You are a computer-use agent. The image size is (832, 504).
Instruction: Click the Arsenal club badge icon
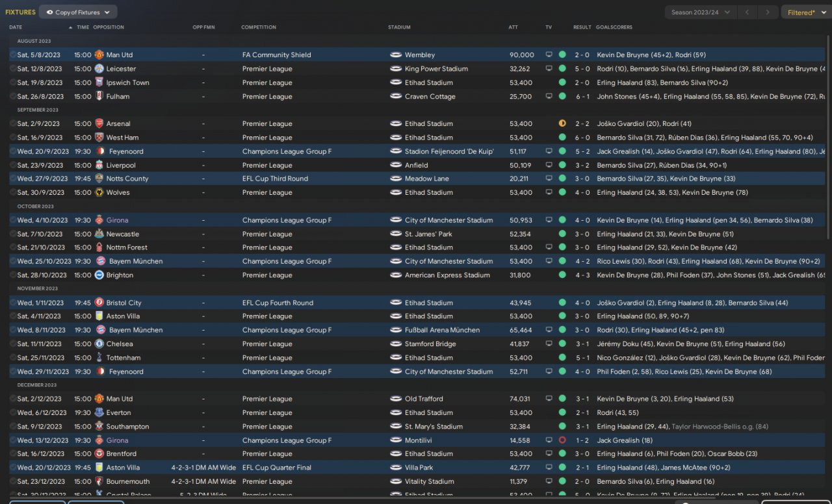pos(99,123)
